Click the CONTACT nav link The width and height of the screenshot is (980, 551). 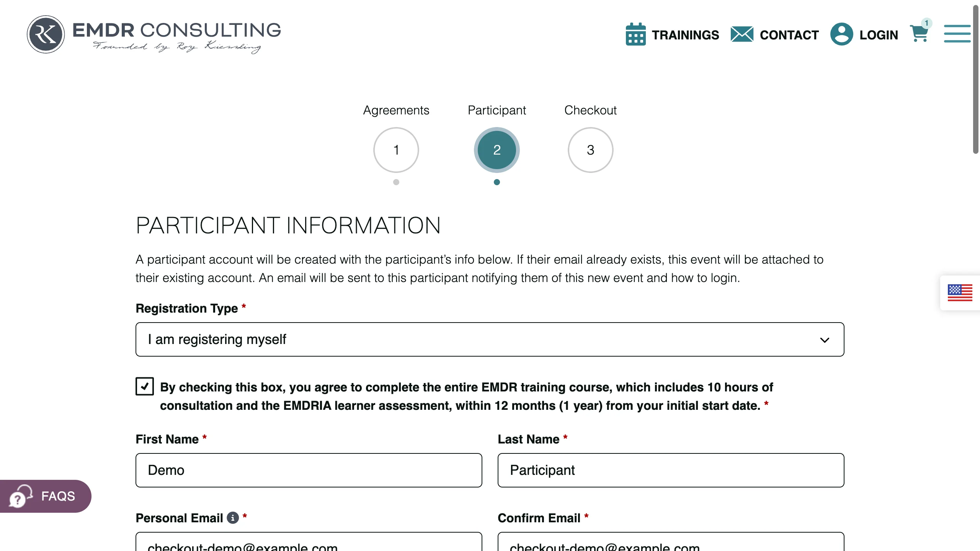789,35
